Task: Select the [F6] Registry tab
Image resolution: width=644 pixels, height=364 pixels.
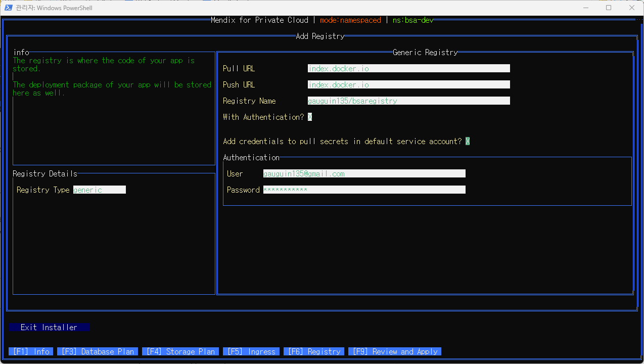Action: coord(314,351)
